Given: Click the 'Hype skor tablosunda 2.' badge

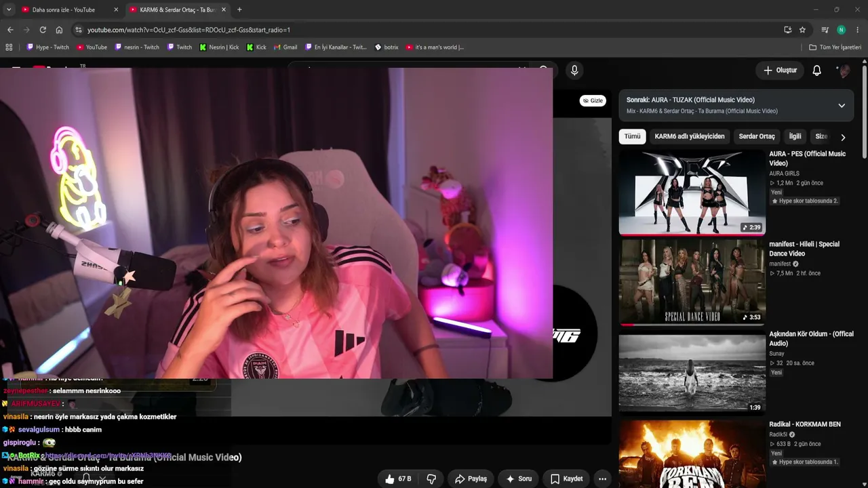Looking at the screenshot, I should coord(805,201).
